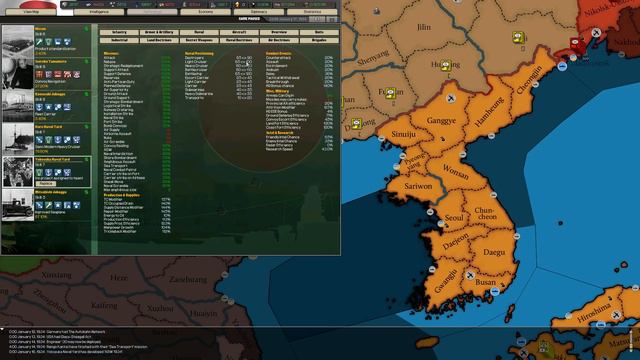Click Replace button under Yokosuka Naval Yard

click(x=45, y=184)
